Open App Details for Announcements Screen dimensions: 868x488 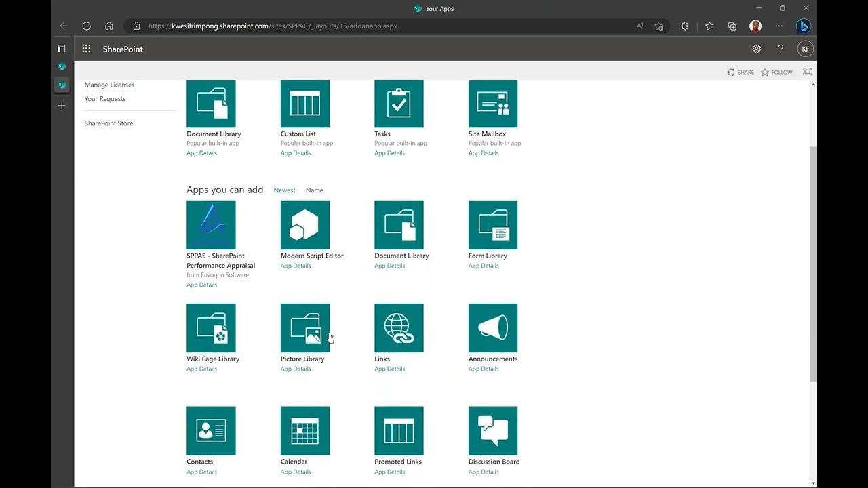pos(484,369)
